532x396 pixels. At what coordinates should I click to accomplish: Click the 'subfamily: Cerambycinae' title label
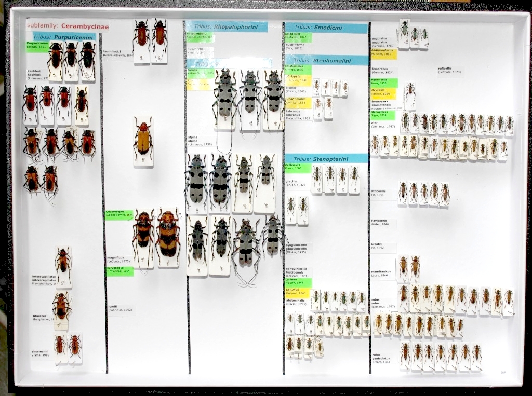67,25
